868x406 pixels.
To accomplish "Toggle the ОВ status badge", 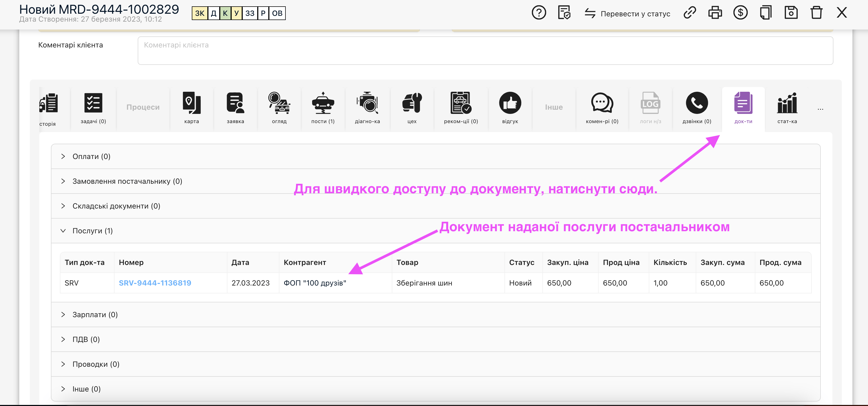I will [277, 13].
